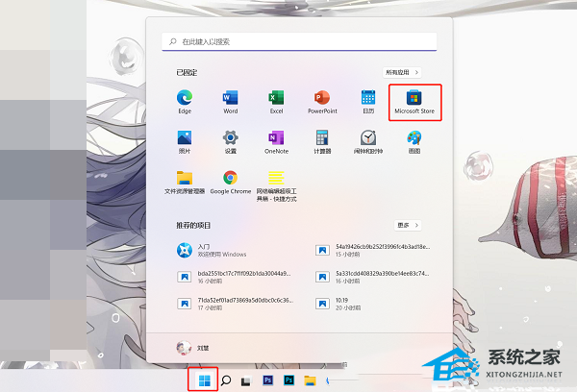Launch Word from the Start menu
577x392 pixels.
click(x=231, y=99)
